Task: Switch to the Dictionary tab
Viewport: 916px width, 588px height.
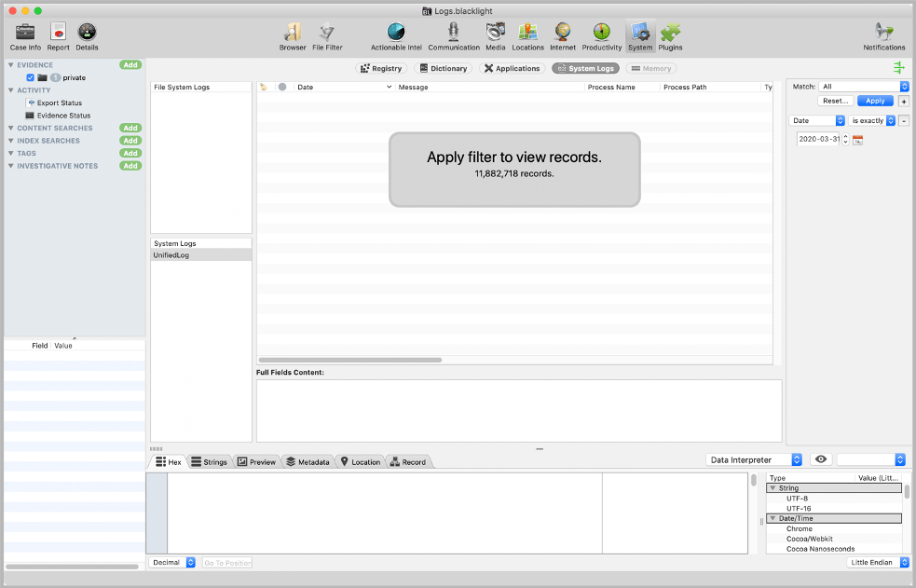Action: (444, 68)
